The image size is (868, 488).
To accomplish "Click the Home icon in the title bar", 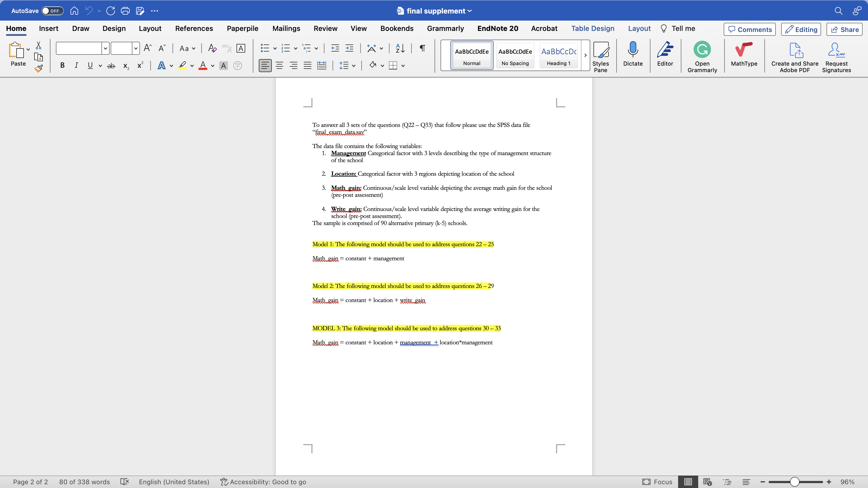I will (74, 11).
